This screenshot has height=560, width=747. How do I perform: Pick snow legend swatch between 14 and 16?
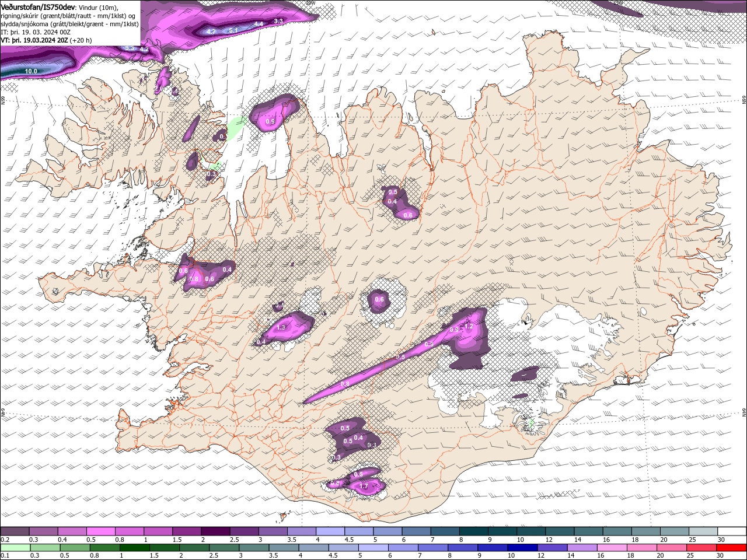(x=589, y=532)
